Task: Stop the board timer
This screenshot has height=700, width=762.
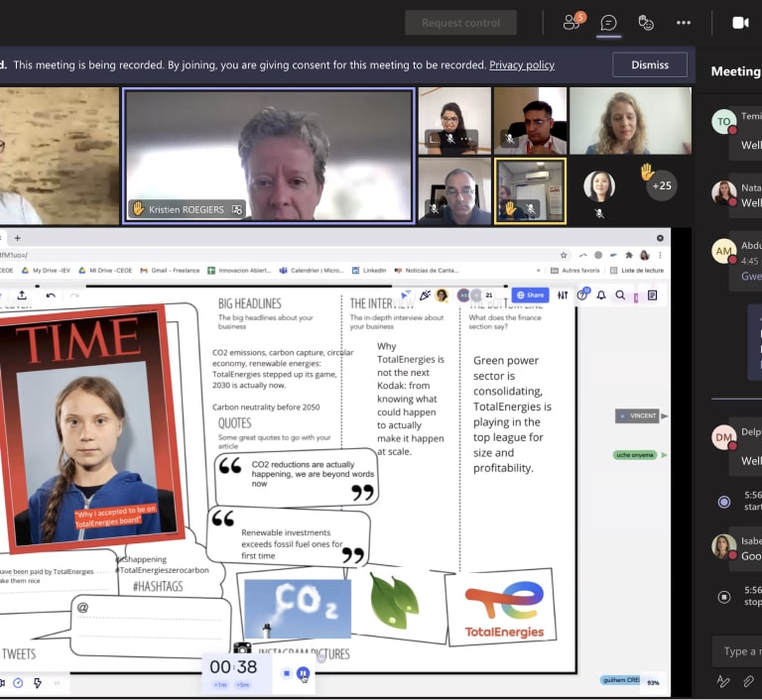Action: [x=287, y=673]
